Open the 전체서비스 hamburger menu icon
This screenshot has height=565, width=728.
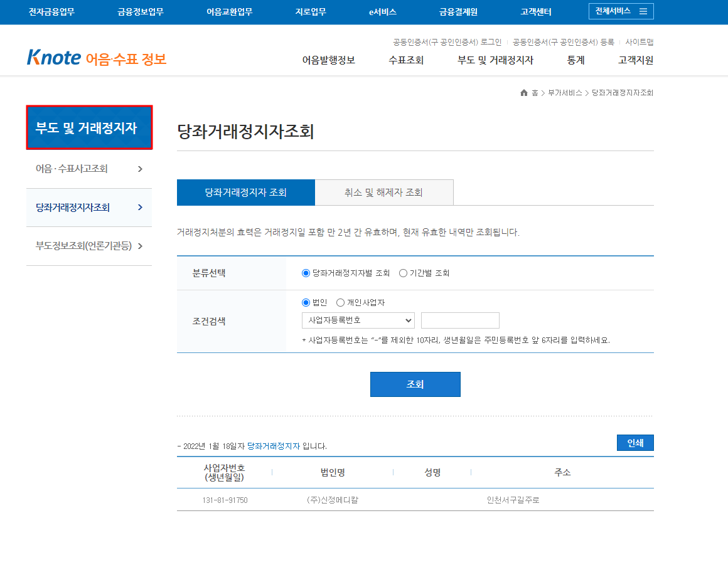[x=643, y=11]
